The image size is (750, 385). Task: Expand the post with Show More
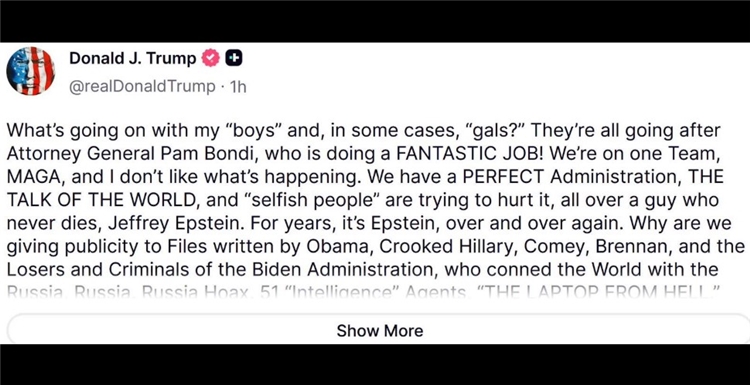(x=380, y=330)
